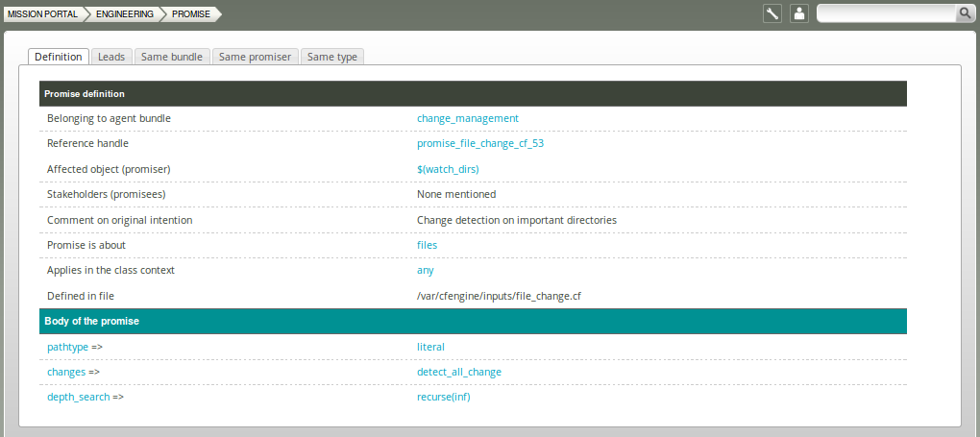Image resolution: width=980 pixels, height=437 pixels.
Task: Switch to the Definition tab
Action: (59, 57)
